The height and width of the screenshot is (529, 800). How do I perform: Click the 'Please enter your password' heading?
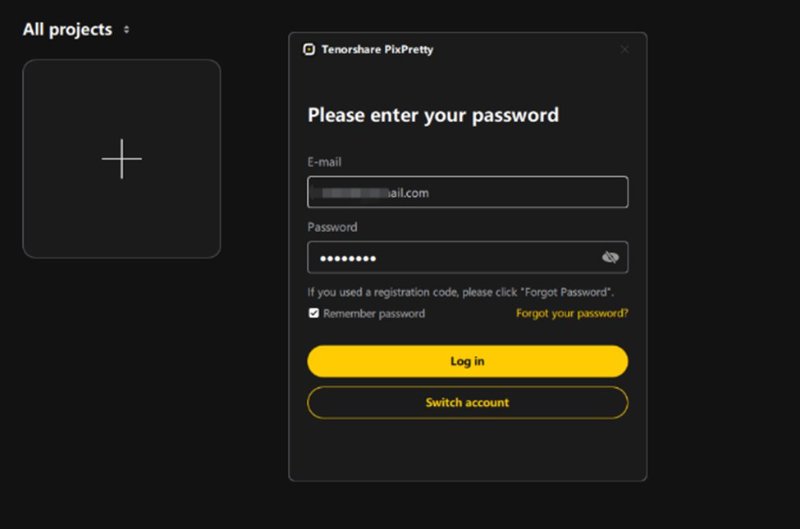pyautogui.click(x=433, y=115)
